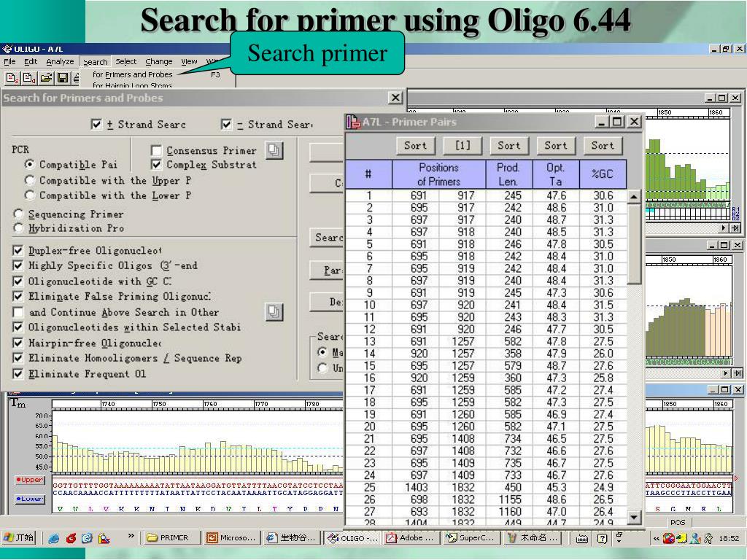This screenshot has width=747, height=560.
Task: Select primer pair row number 25
Action: pos(485,487)
